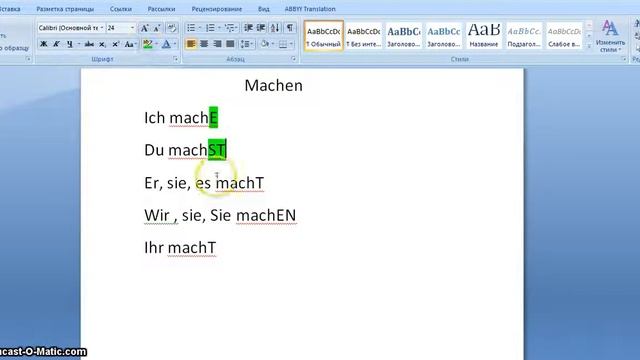Image resolution: width=640 pixels, height=360 pixels.
Task: Open the change case (Aa) menu
Action: pos(130,44)
